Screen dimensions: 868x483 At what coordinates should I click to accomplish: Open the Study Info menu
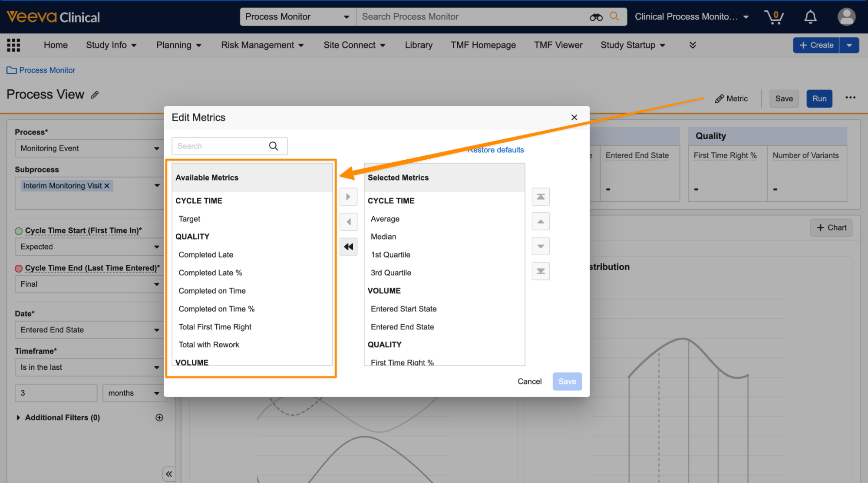[x=111, y=45]
